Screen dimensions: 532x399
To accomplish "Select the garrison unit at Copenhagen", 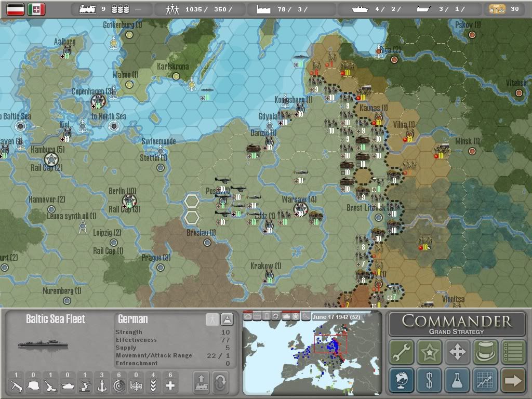I will click(98, 102).
